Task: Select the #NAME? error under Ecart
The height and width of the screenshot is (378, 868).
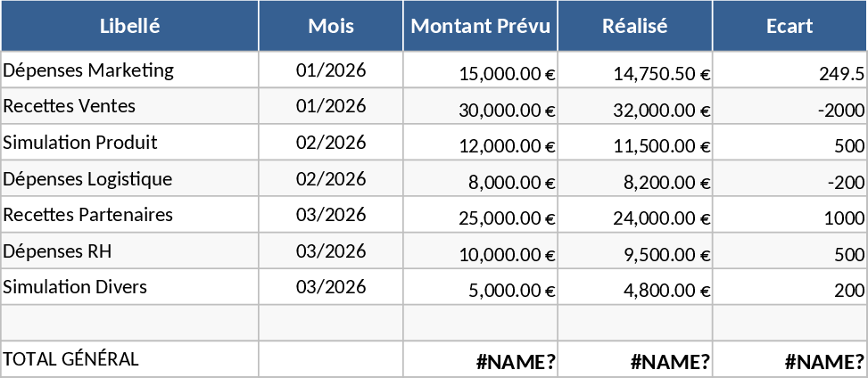Action: click(789, 360)
